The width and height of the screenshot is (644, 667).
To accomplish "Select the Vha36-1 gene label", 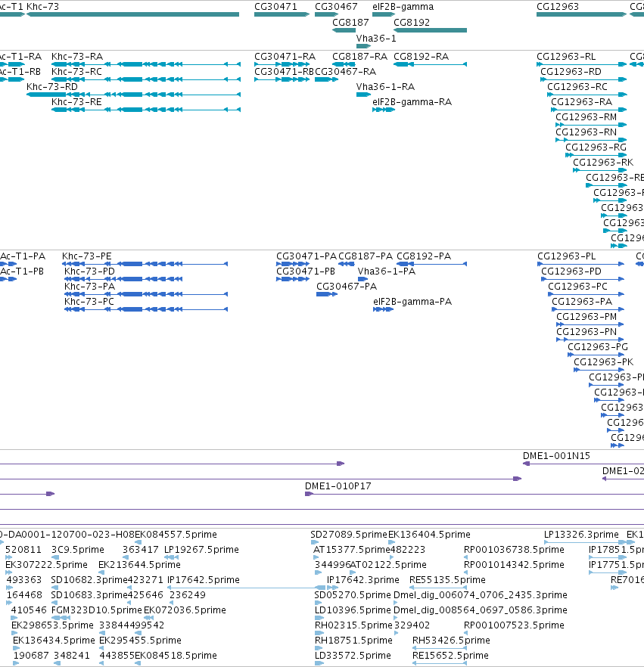I will pos(376,39).
